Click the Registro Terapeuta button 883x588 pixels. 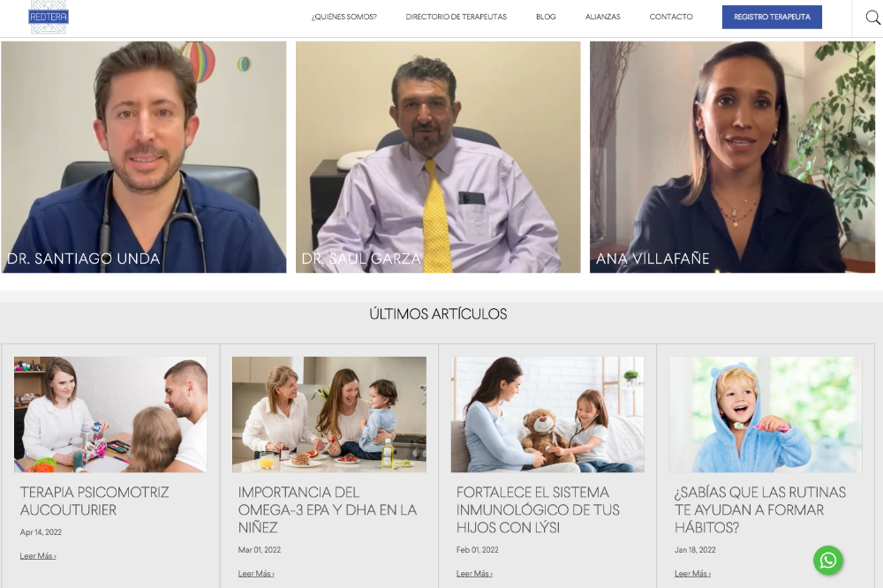(x=772, y=17)
